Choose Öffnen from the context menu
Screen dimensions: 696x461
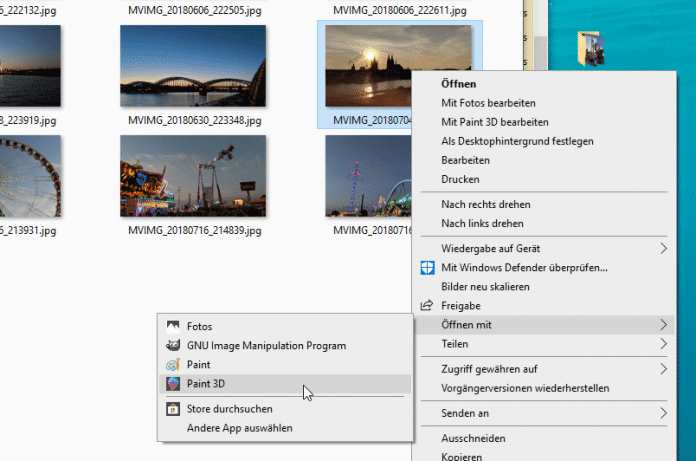(458, 84)
